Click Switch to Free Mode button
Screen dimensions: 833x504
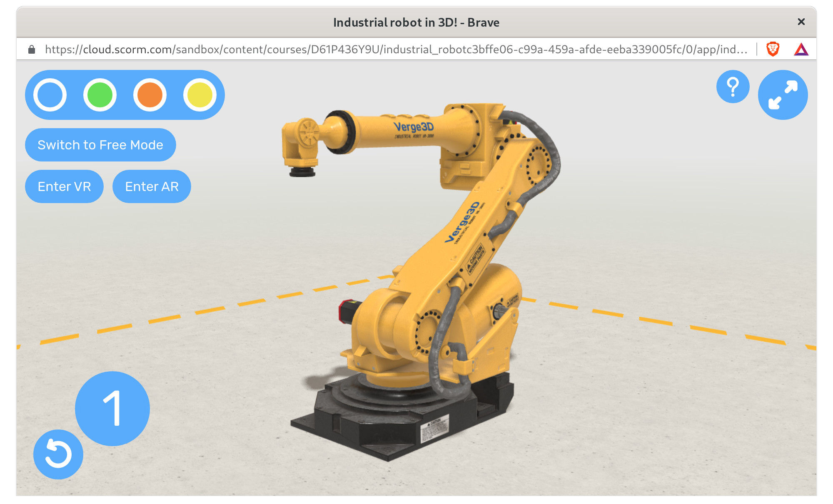100,145
